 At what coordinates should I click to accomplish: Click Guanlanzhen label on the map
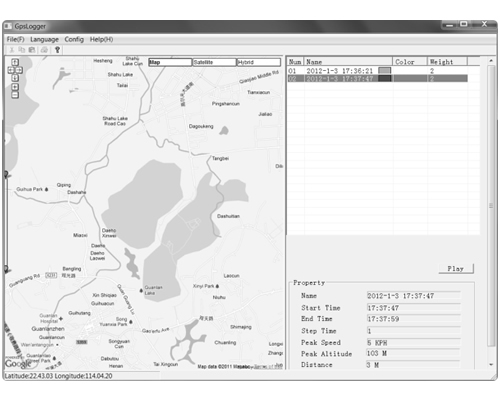[x=48, y=329]
